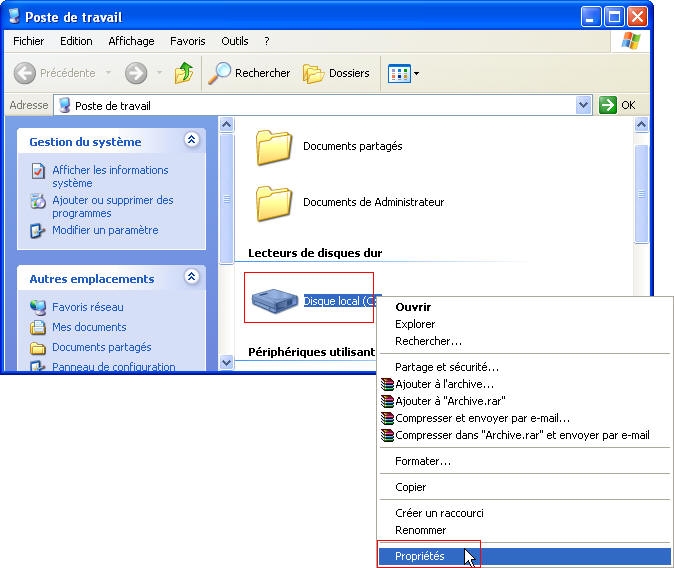The width and height of the screenshot is (674, 568).
Task: Collapse the Autres emplacements panel
Action: pyautogui.click(x=191, y=276)
